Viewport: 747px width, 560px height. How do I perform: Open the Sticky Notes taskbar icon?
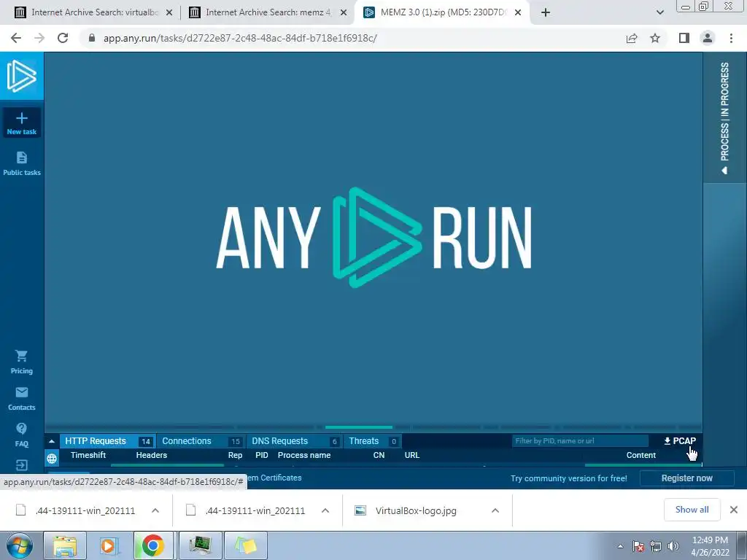tap(245, 545)
